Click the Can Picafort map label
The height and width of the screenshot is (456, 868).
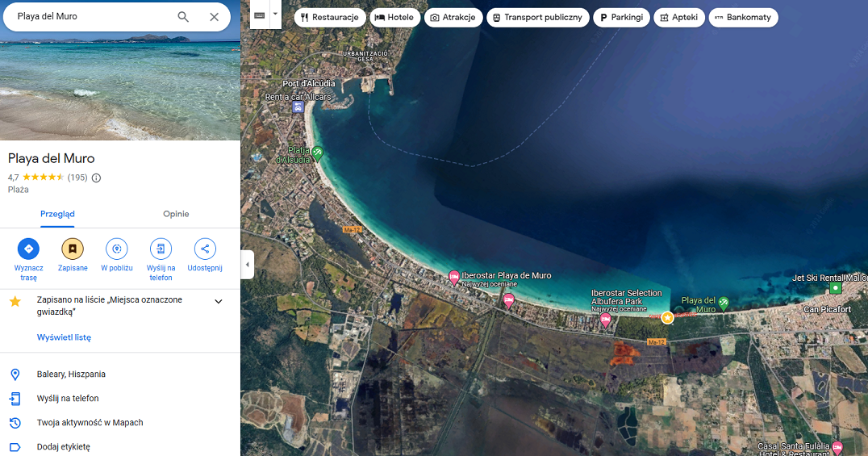click(x=827, y=310)
